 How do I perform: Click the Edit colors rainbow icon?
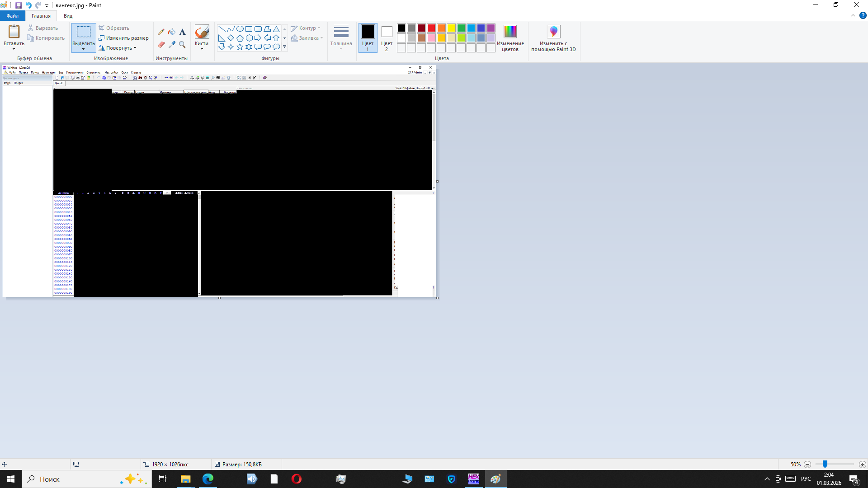click(510, 32)
